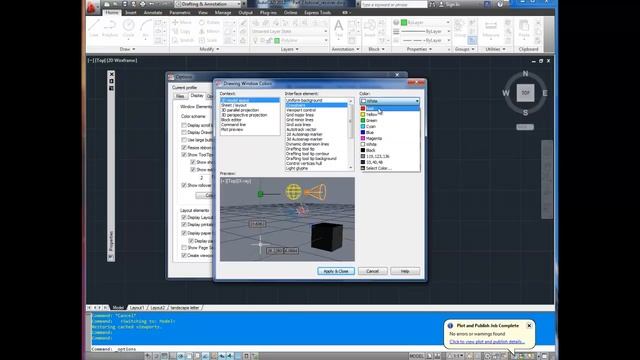Click the E direction on the compass
This screenshot has width=640, height=360.
[x=545, y=93]
